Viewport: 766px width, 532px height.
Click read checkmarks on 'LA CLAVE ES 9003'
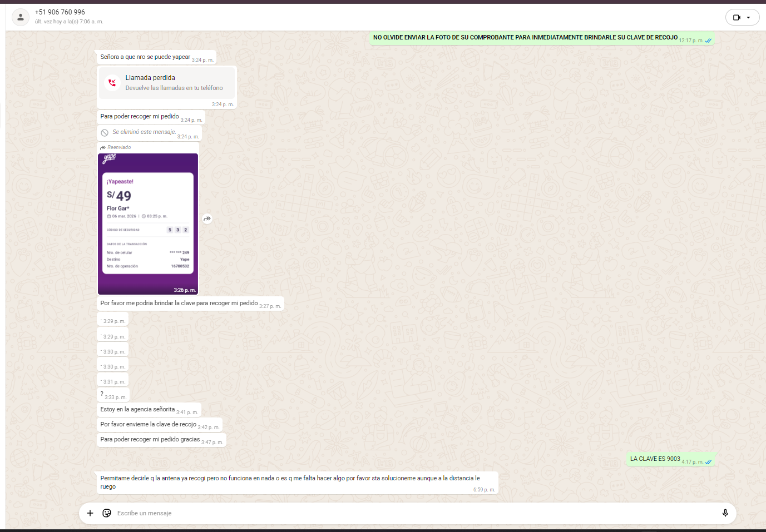point(708,462)
